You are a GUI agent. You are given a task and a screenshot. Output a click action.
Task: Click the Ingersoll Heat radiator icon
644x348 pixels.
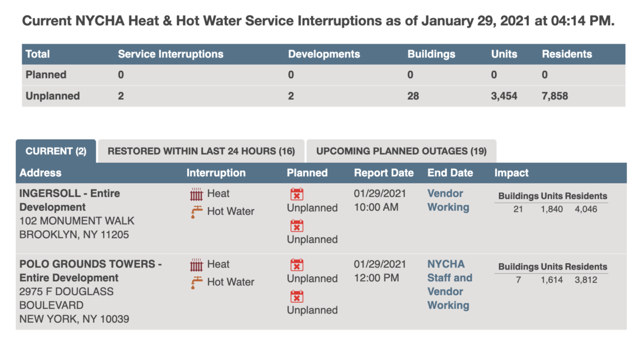196,194
